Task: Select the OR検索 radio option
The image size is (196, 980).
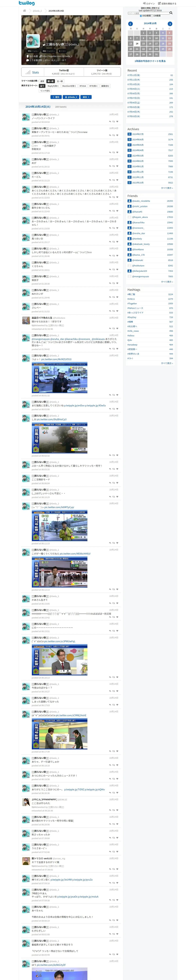Action: (x=152, y=16)
